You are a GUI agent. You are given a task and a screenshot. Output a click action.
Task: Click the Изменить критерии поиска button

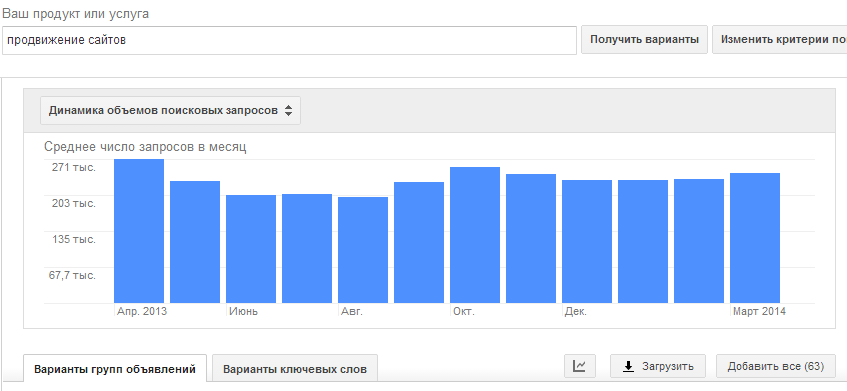tap(780, 39)
